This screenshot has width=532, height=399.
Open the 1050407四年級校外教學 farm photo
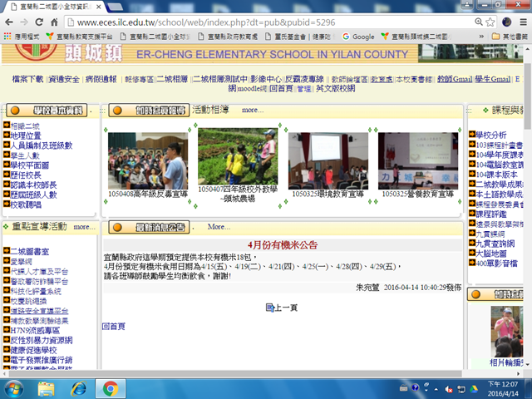[x=238, y=156]
